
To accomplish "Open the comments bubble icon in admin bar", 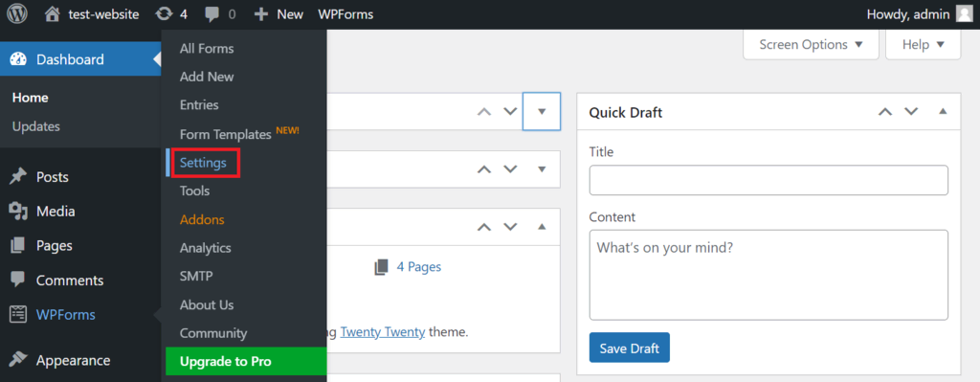I will click(x=212, y=14).
